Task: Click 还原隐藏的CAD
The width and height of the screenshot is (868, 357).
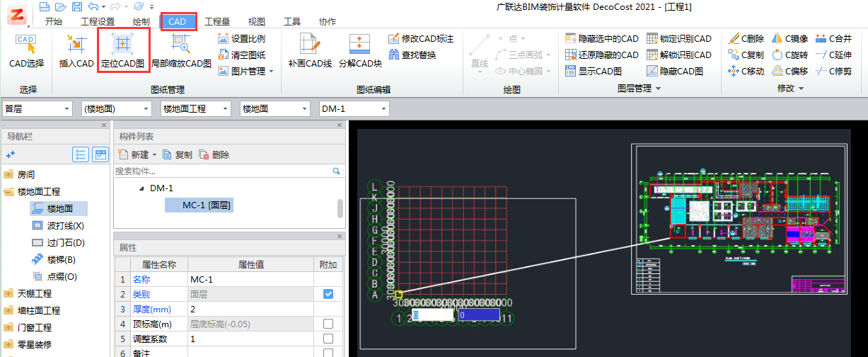Action: coord(602,55)
